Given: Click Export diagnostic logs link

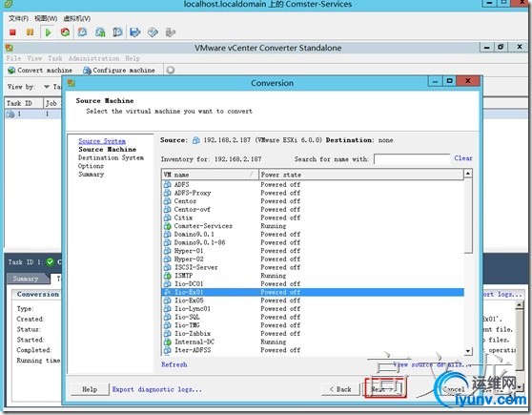Looking at the screenshot, I should pos(157,389).
